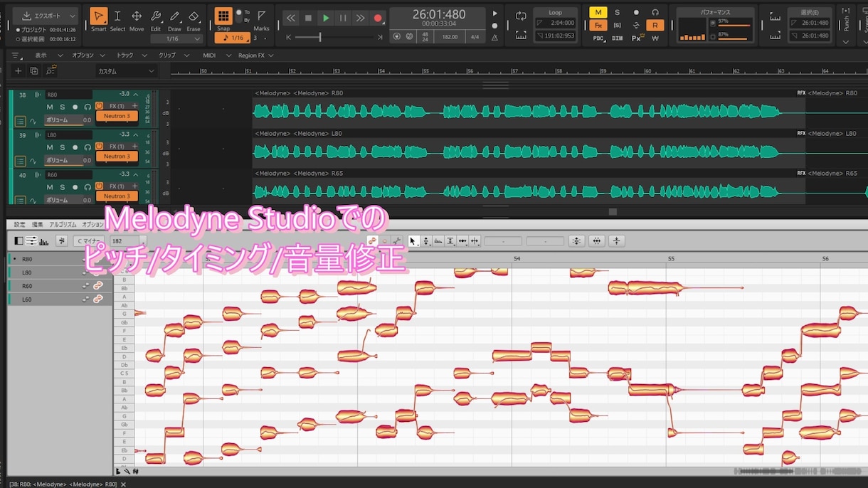Activate the Move tool
868x488 pixels.
tap(136, 16)
